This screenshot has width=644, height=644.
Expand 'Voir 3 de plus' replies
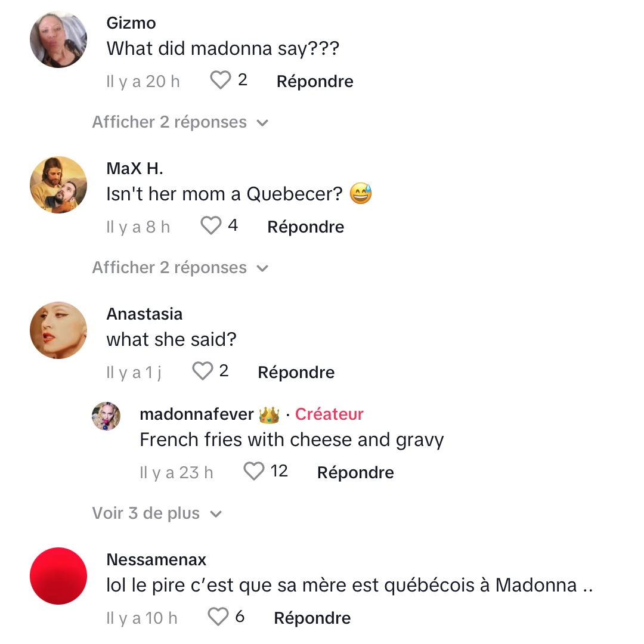[x=157, y=513]
